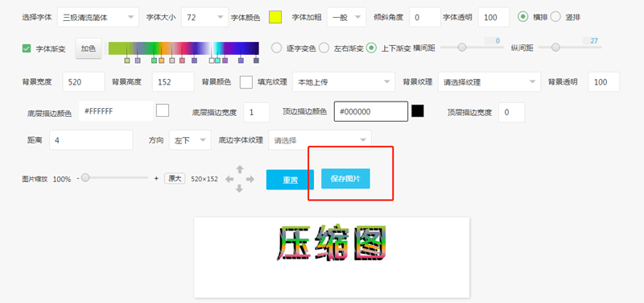The image size is (644, 303).
Task: Focus the 字体透明 input field
Action: [x=493, y=17]
